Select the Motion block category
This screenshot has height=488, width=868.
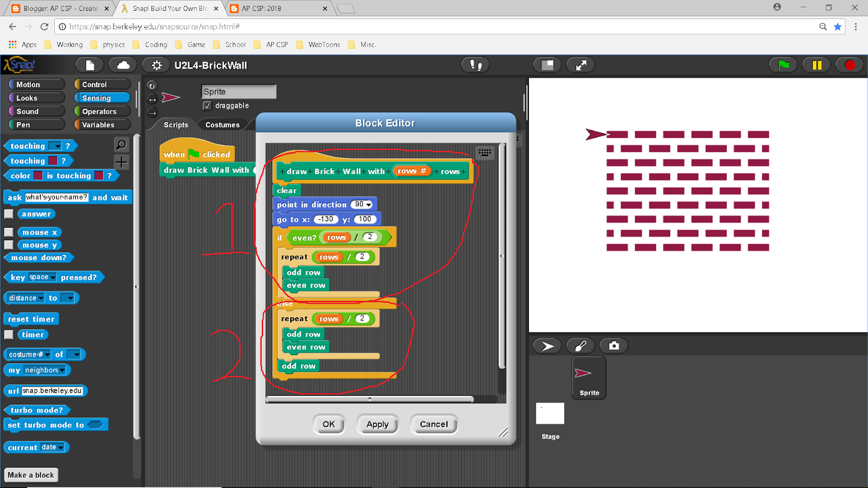tap(37, 85)
